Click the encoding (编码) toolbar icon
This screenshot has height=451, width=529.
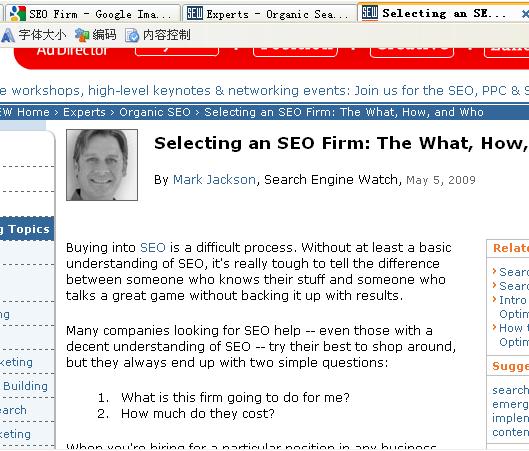(x=82, y=35)
